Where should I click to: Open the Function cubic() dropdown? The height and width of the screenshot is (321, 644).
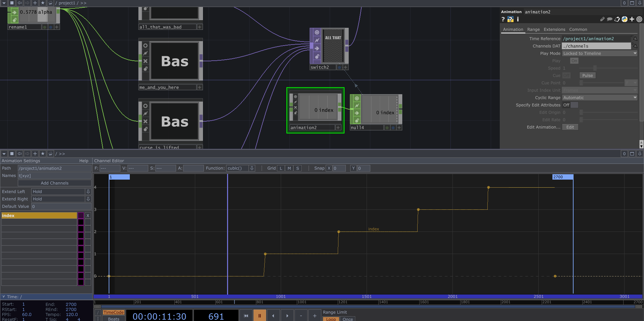tap(252, 168)
